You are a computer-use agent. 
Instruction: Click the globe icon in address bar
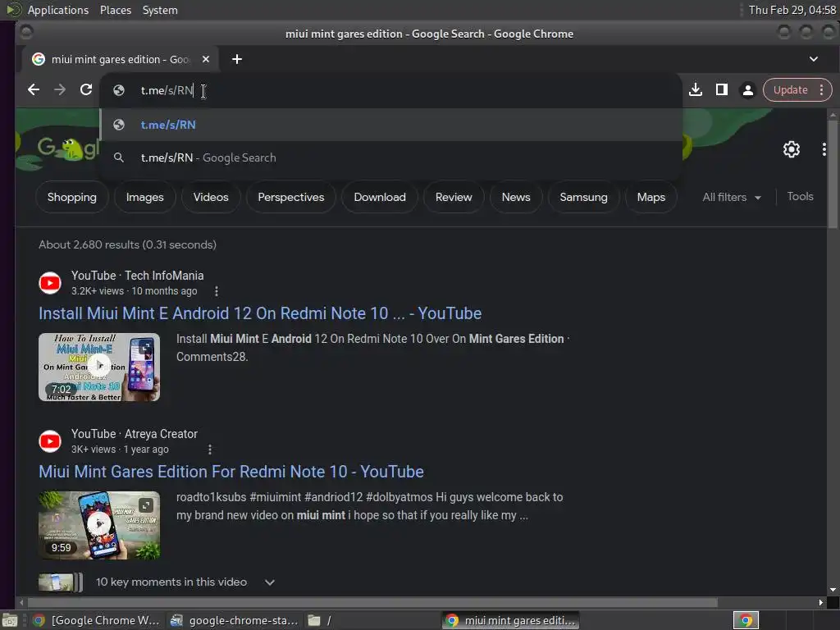click(119, 90)
